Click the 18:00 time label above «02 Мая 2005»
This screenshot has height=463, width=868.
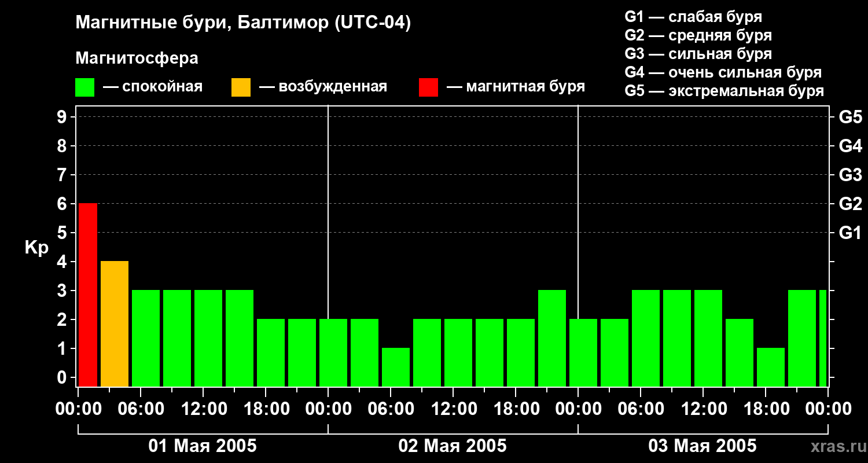point(516,409)
